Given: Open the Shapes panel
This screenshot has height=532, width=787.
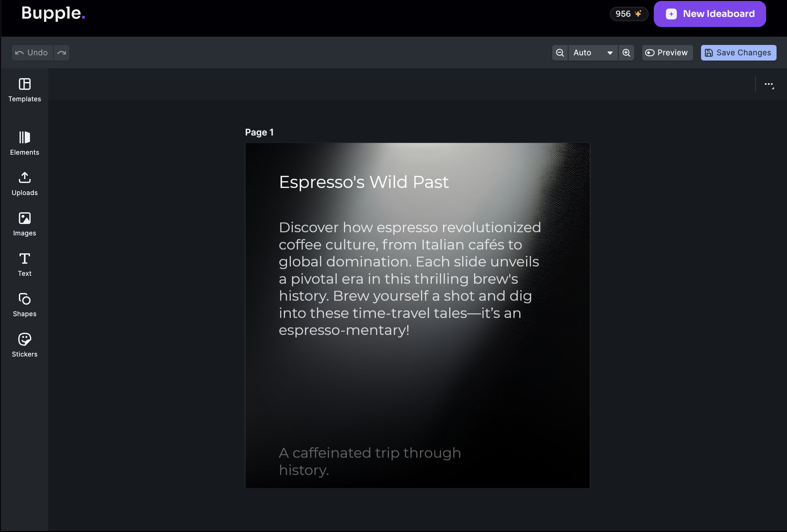Looking at the screenshot, I should point(24,304).
